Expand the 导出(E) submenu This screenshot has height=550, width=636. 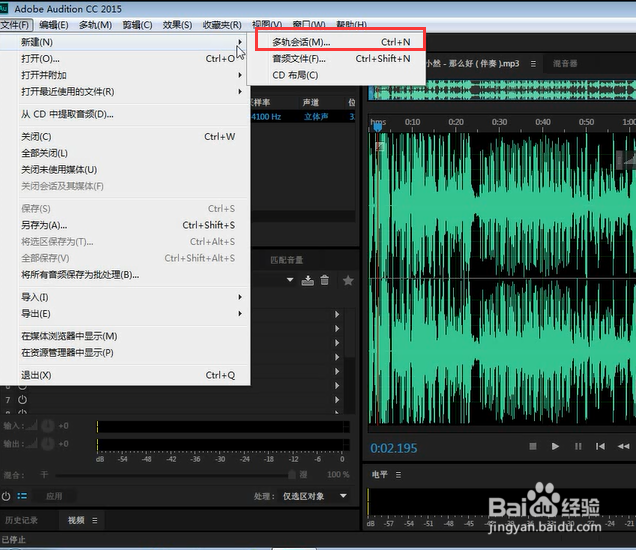124,314
